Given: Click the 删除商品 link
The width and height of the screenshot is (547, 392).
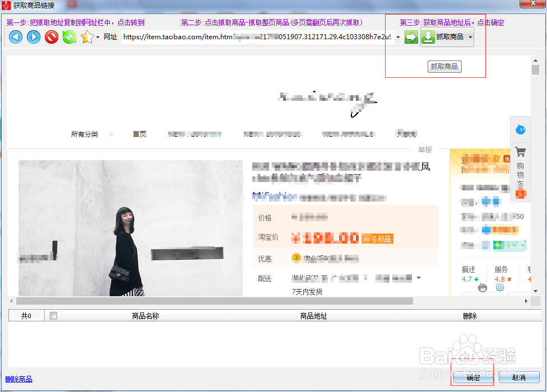Looking at the screenshot, I should pyautogui.click(x=19, y=379).
